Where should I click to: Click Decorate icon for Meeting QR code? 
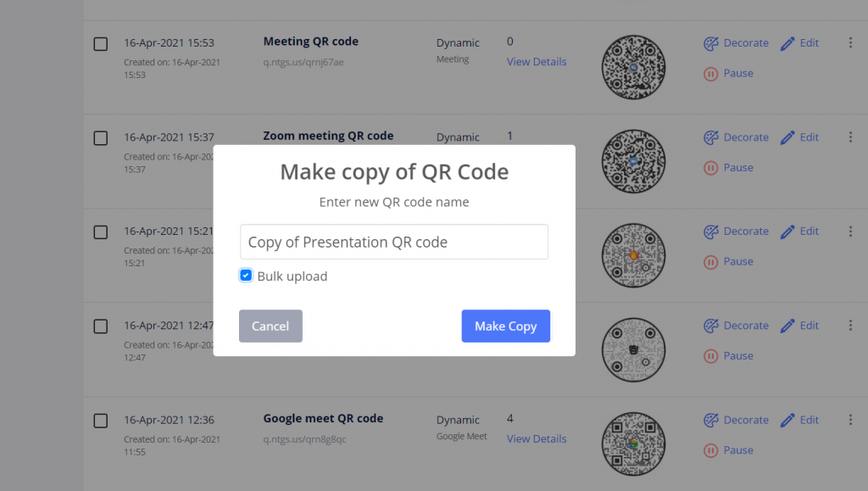click(711, 43)
